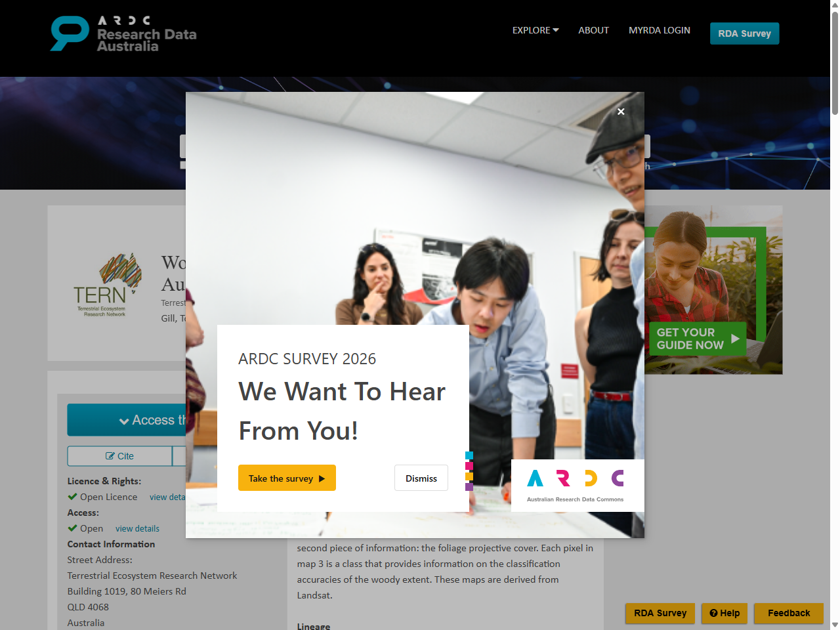The height and width of the screenshot is (630, 840).
Task: Expand the Access the data button
Action: click(127, 420)
